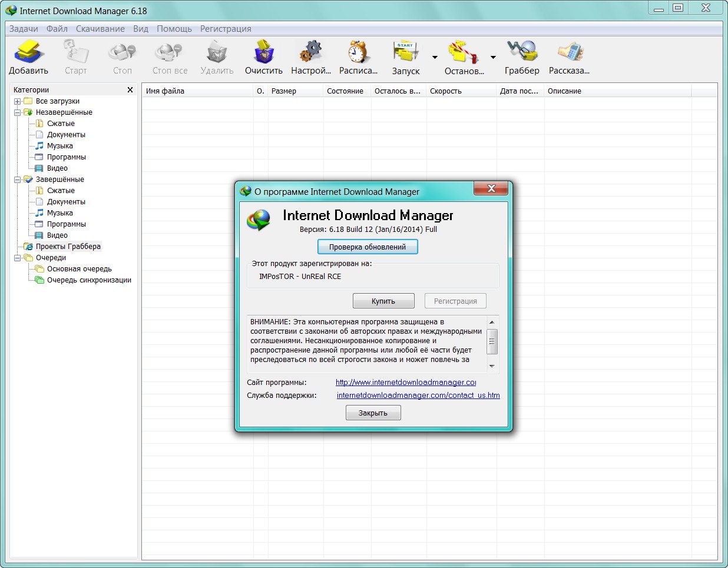Expand the Все загрузки tree node
This screenshot has width=728, height=568.
pyautogui.click(x=18, y=101)
